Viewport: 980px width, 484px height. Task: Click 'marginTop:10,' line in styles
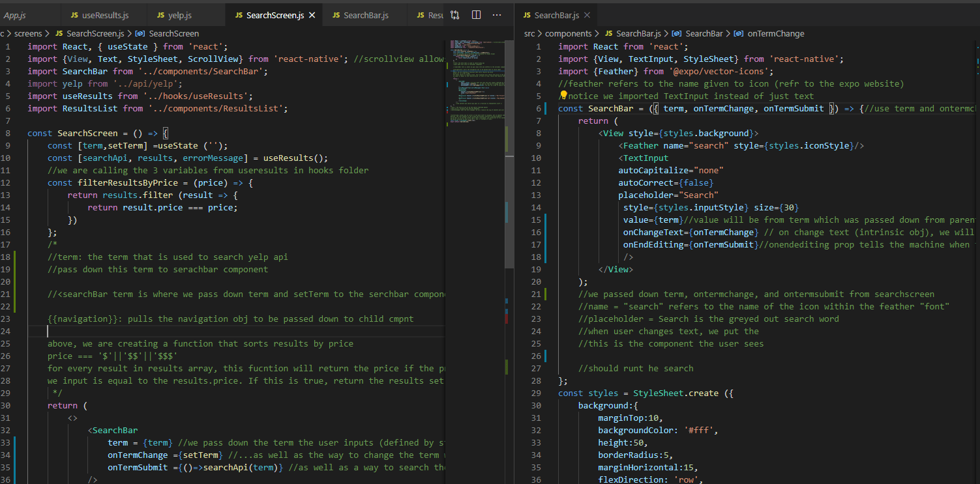[631, 418]
